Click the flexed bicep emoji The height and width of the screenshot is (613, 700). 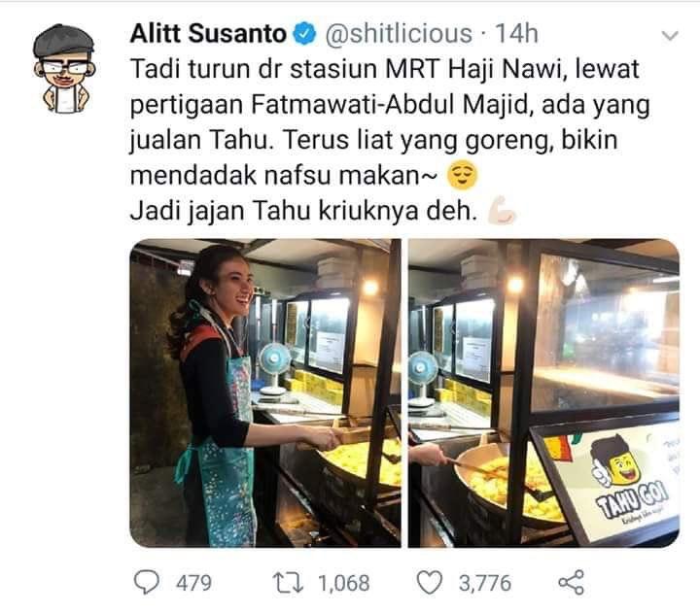point(502,210)
